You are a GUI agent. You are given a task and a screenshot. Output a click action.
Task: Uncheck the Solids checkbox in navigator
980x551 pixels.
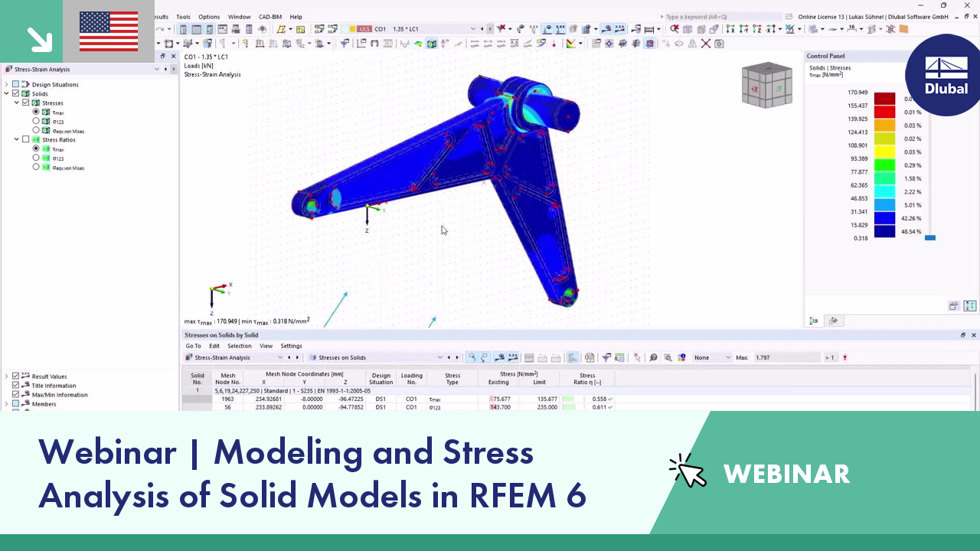(15, 93)
